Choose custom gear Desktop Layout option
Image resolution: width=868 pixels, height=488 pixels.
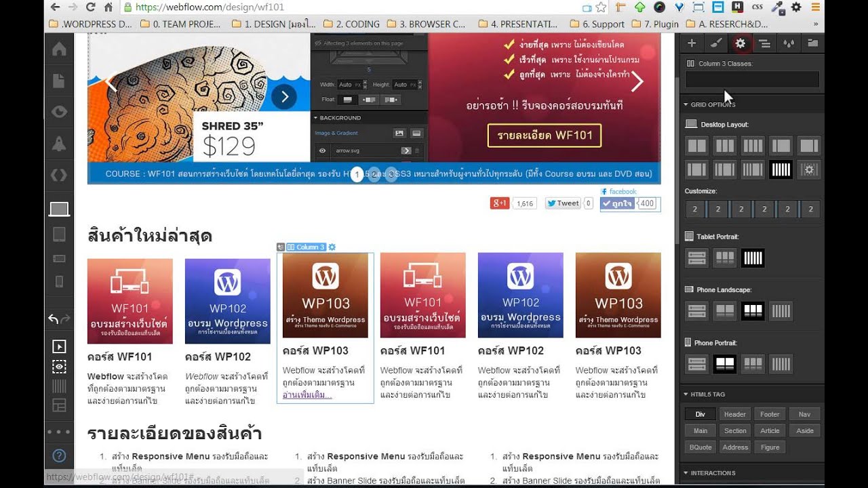(x=808, y=170)
